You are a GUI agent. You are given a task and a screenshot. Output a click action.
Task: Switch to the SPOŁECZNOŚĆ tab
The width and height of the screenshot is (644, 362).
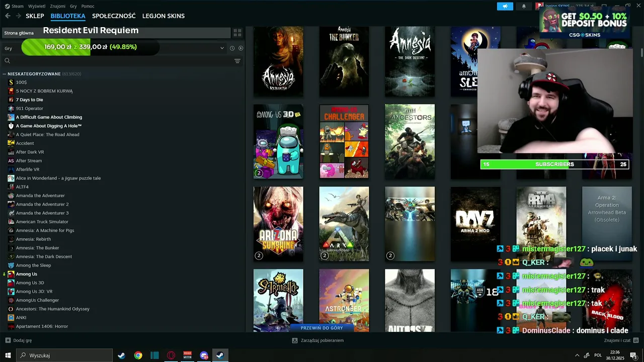coord(114,16)
